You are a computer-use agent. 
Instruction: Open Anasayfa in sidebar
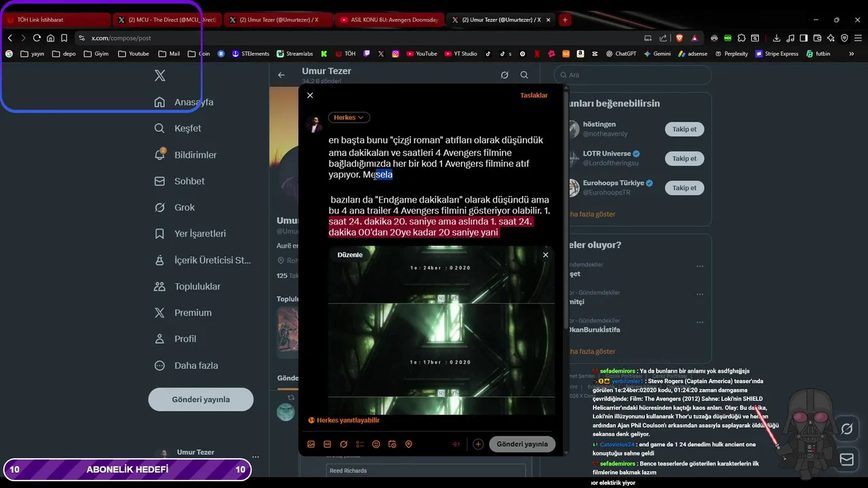pyautogui.click(x=184, y=102)
